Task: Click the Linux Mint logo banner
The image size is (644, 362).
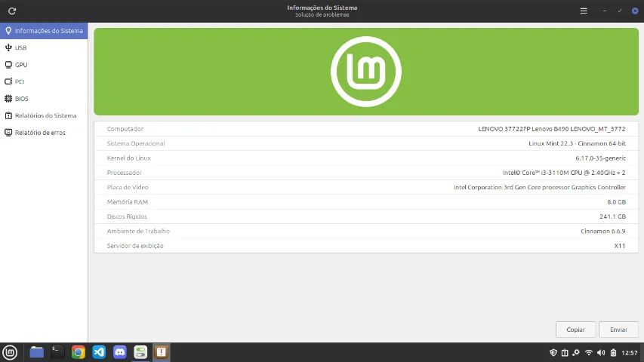Action: point(366,72)
